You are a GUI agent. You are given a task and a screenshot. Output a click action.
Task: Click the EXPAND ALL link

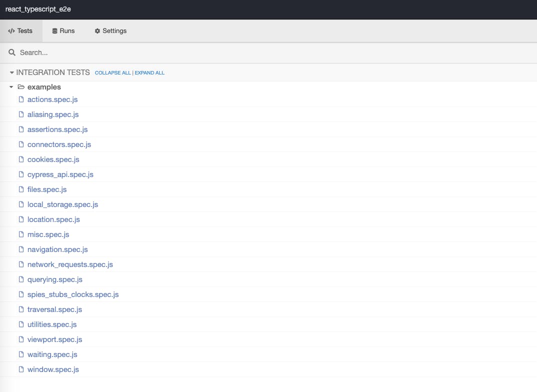click(149, 72)
